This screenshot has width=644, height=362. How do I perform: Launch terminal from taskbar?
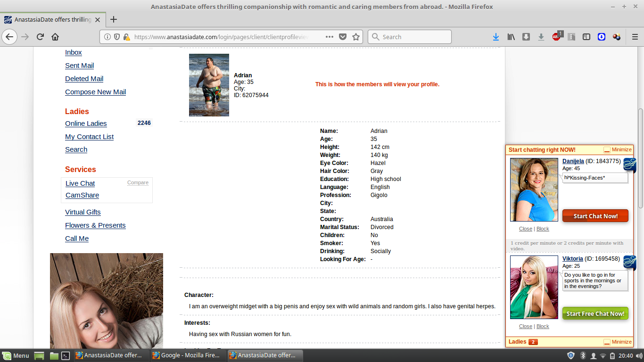[66, 356]
